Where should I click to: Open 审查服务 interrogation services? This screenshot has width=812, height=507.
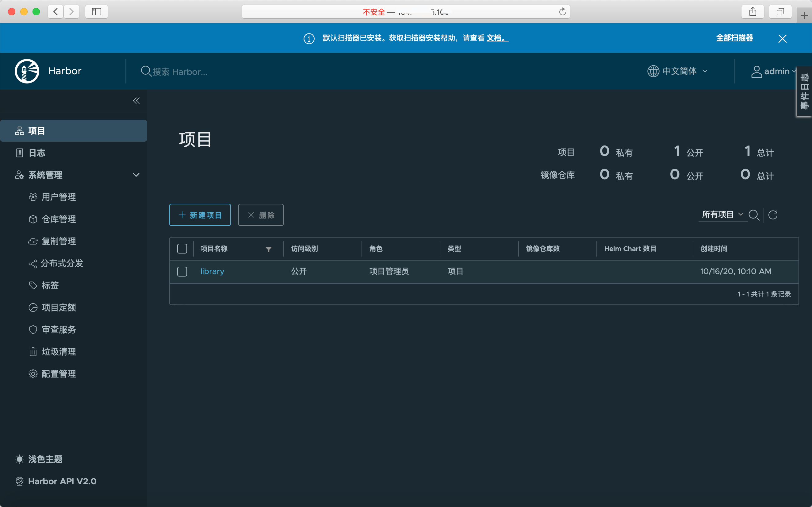(x=59, y=330)
